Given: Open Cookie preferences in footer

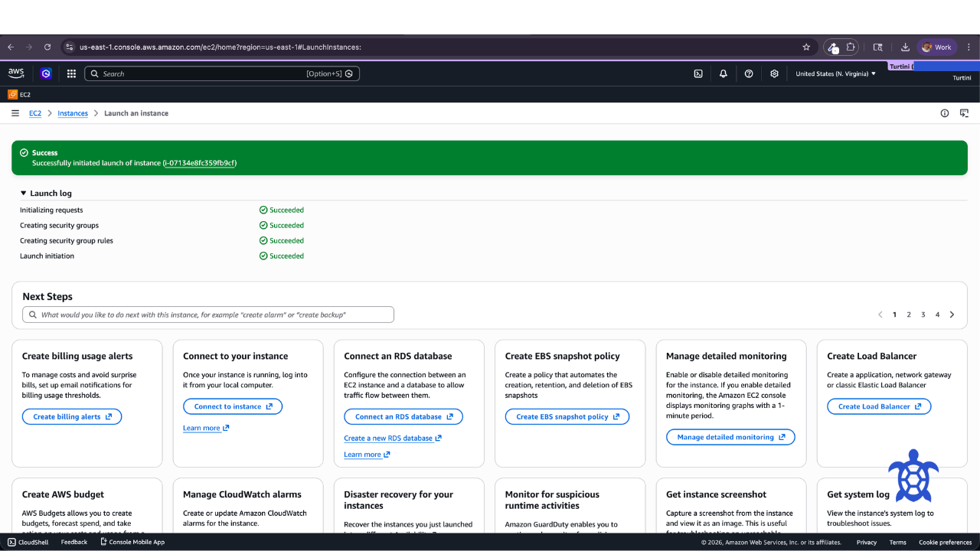Looking at the screenshot, I should [x=946, y=542].
